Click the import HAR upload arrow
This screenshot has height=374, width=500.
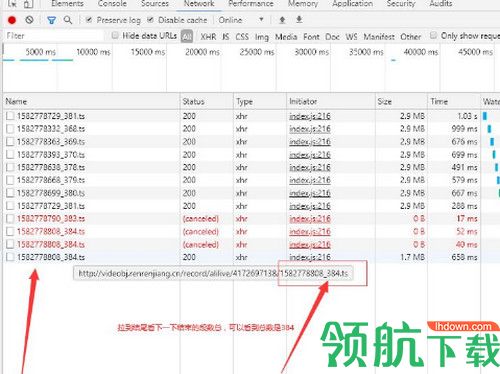pyautogui.click(x=282, y=20)
